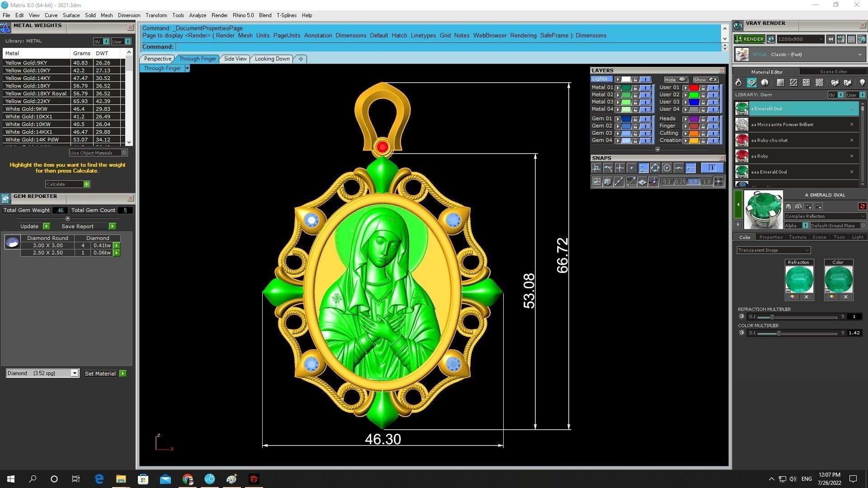Click the Metal Weights panel icon
The width and height of the screenshot is (868, 488).
(x=5, y=28)
